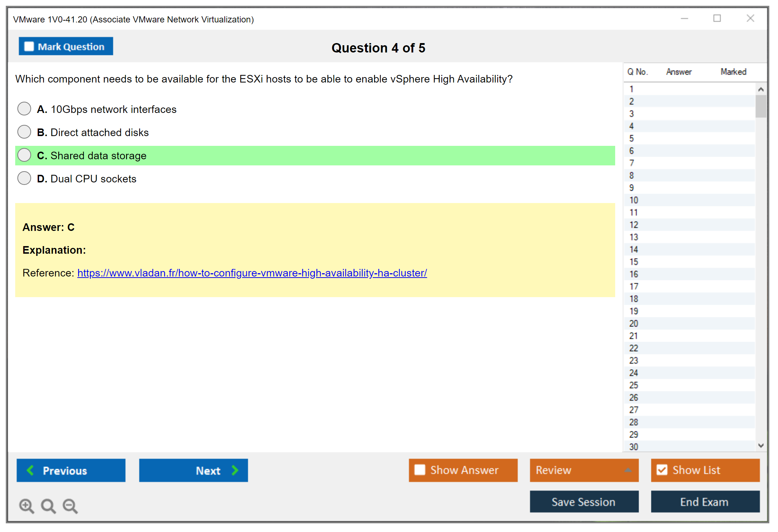The width and height of the screenshot is (778, 532).
Task: Click the question list scrollbar thumb
Action: pos(761,106)
